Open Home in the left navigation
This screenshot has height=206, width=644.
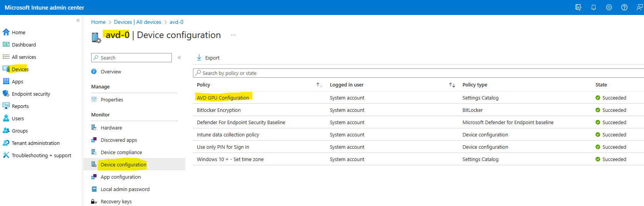coord(18,33)
